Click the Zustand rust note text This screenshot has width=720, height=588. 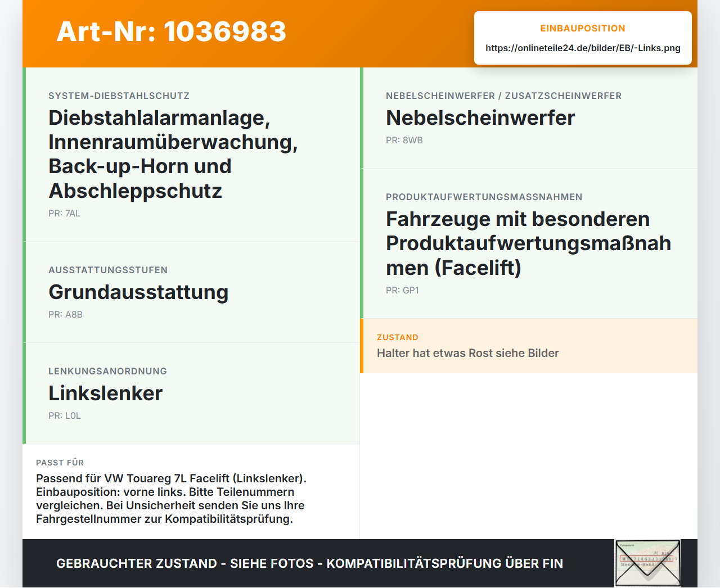pyautogui.click(x=468, y=353)
